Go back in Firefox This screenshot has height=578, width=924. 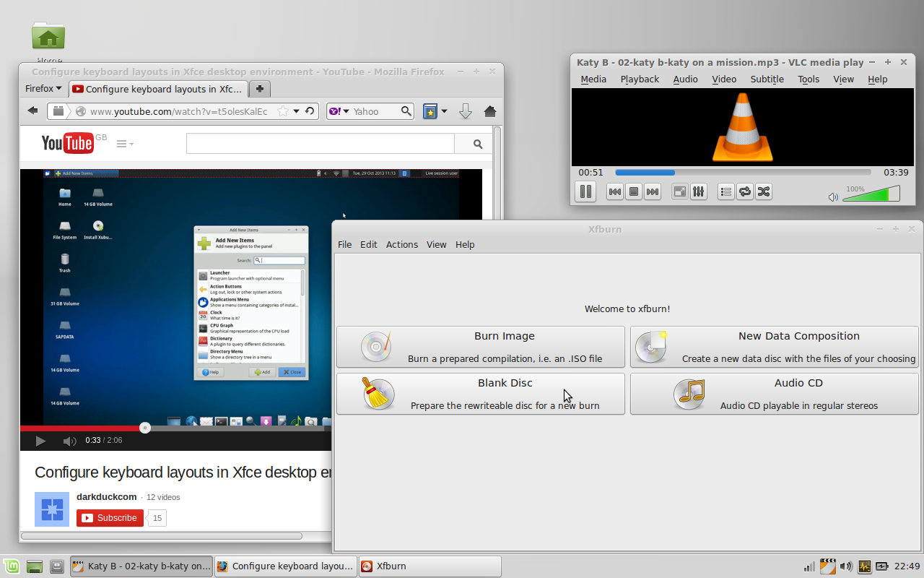[32, 111]
